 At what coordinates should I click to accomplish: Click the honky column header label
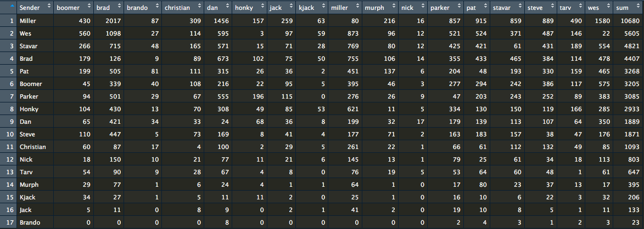click(243, 8)
